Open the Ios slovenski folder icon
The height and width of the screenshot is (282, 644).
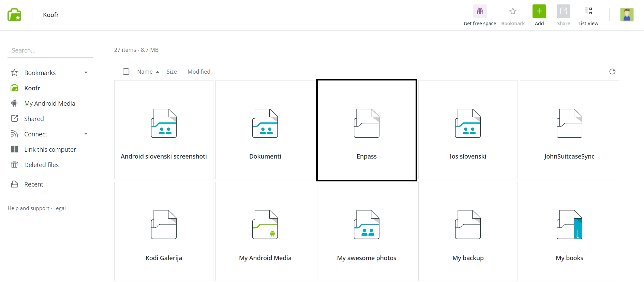pyautogui.click(x=468, y=123)
